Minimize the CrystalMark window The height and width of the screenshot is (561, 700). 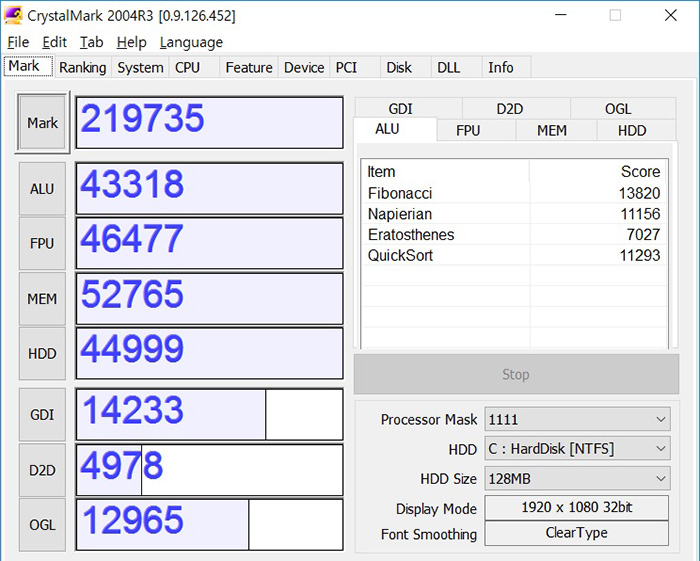click(561, 15)
